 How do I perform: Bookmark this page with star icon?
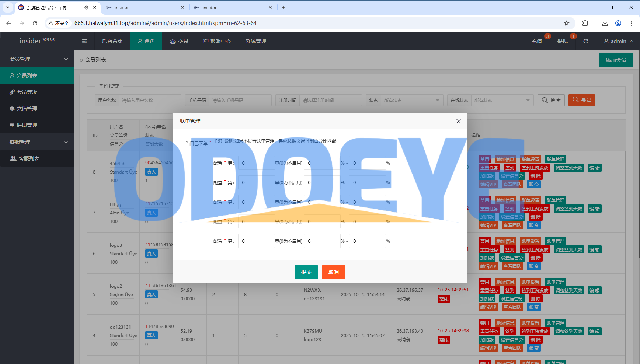tap(567, 23)
